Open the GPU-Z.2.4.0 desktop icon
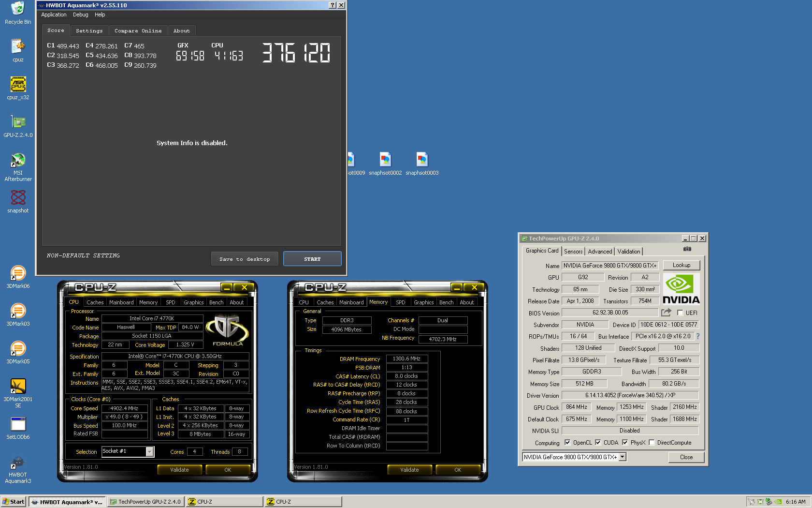The height and width of the screenshot is (508, 812). click(x=18, y=126)
